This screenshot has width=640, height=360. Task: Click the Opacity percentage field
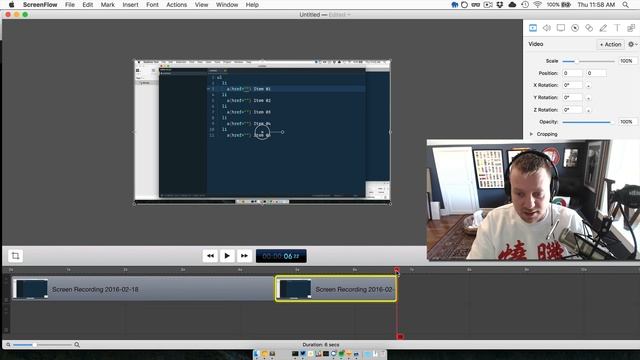[x=627, y=122]
